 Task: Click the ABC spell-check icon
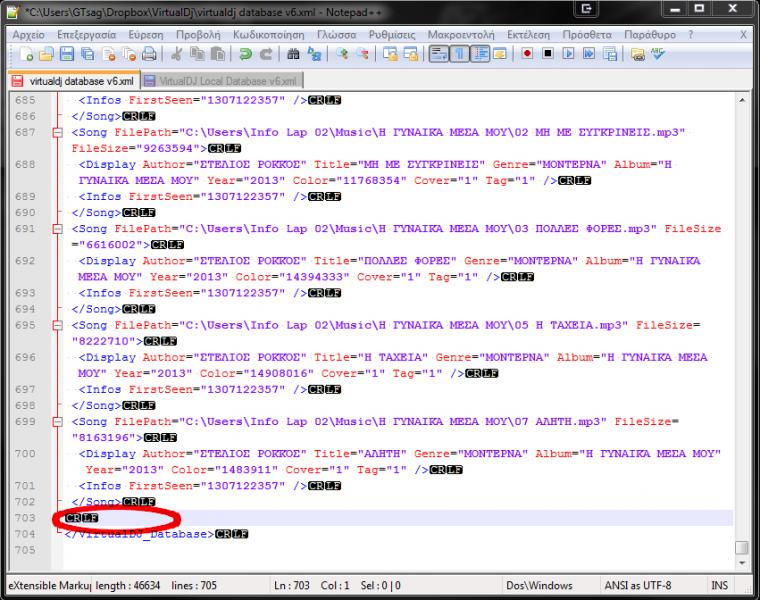[658, 54]
